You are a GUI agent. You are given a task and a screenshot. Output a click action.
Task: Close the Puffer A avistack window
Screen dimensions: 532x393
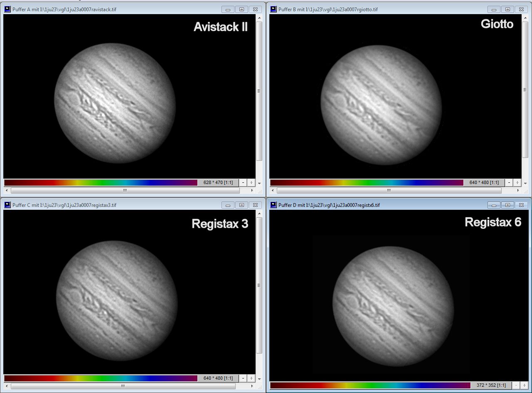[255, 9]
